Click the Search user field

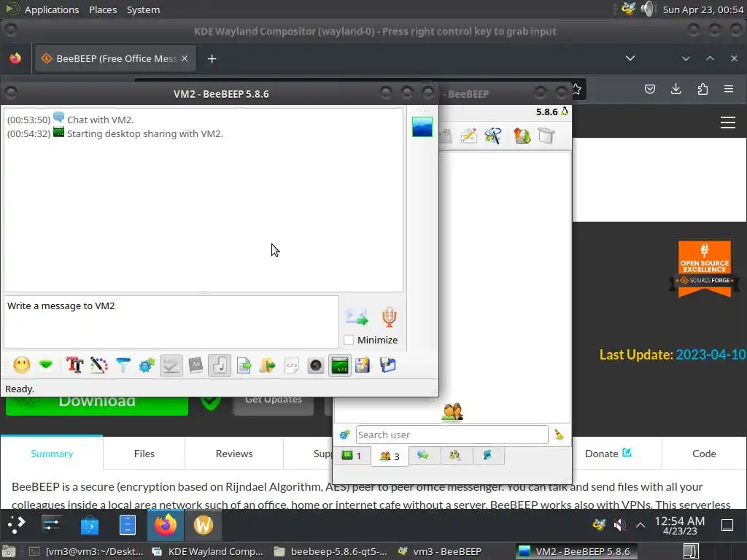click(452, 435)
